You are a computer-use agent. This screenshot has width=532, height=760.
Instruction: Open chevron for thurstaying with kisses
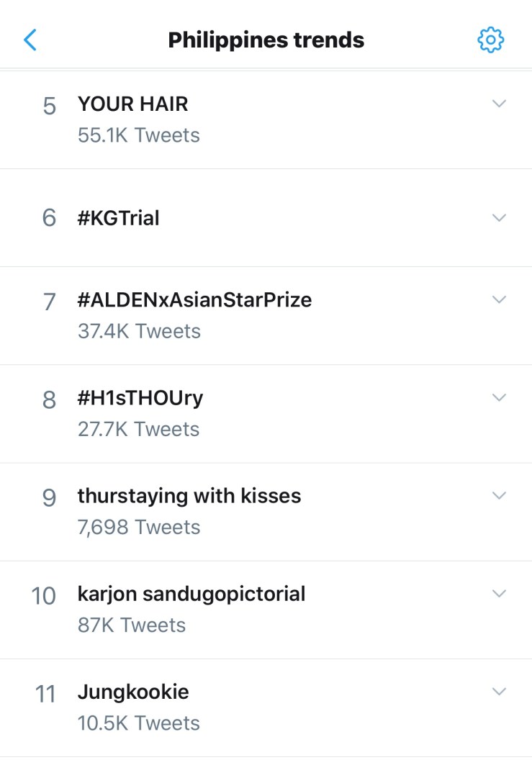click(499, 495)
